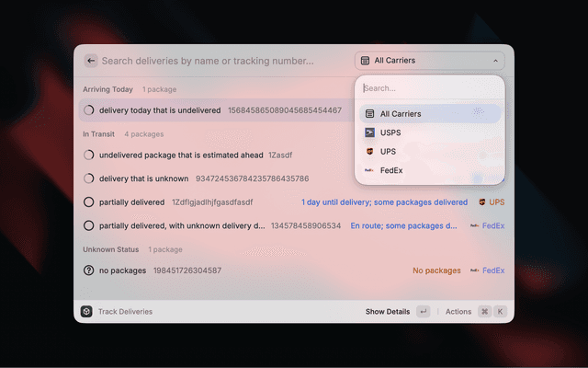This screenshot has height=368, width=588.
Task: Click the FedEx logo in dropdown list
Action: [369, 170]
